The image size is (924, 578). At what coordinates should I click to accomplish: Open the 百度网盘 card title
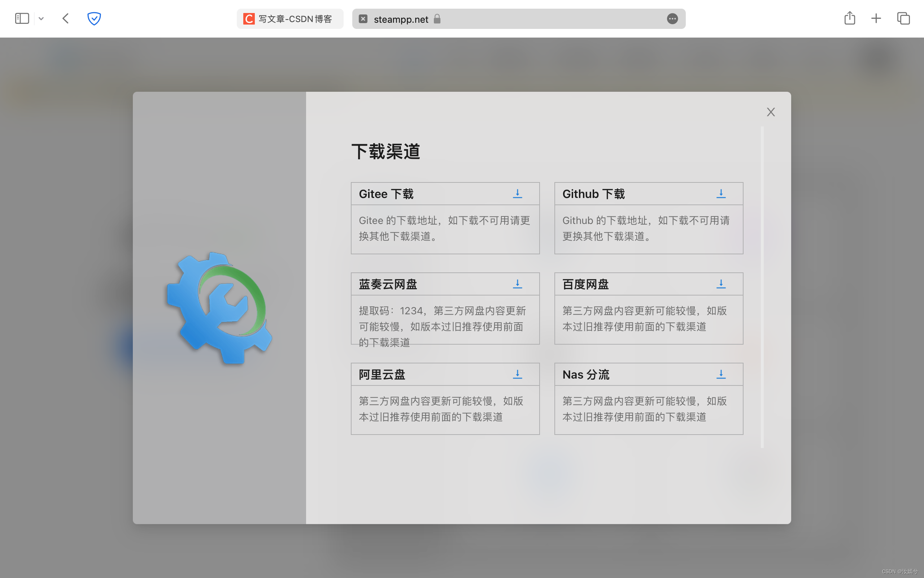(585, 284)
